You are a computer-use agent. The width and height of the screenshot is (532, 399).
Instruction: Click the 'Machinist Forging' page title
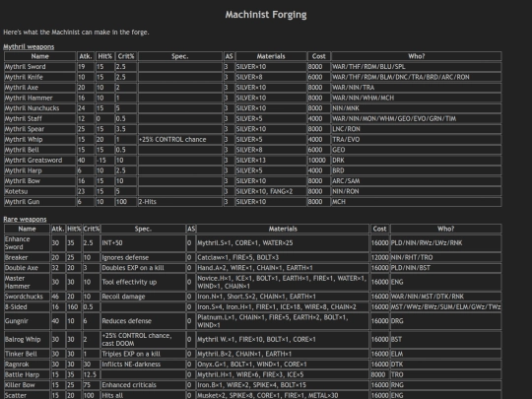click(x=266, y=15)
